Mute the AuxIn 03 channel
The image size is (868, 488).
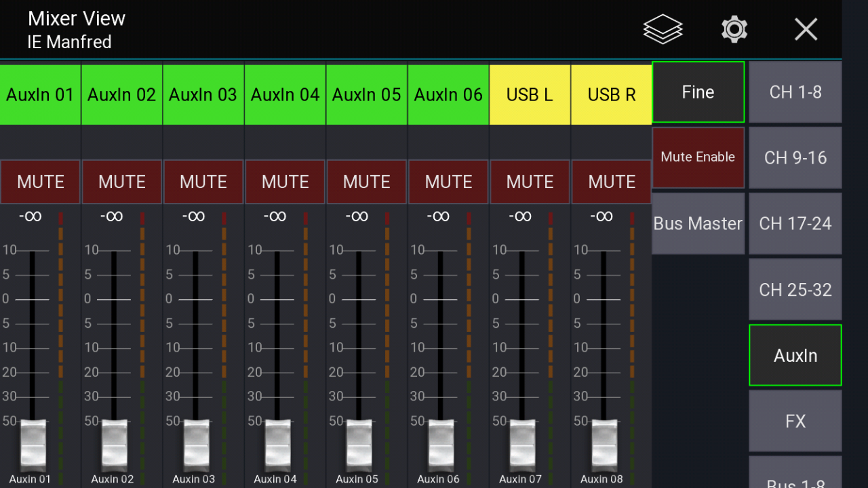[x=203, y=182]
